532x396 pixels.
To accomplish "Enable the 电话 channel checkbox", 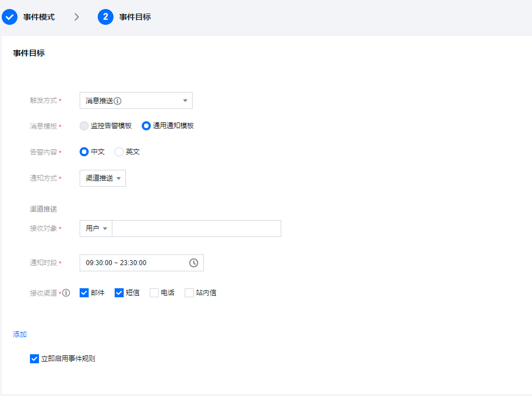I will [x=154, y=293].
